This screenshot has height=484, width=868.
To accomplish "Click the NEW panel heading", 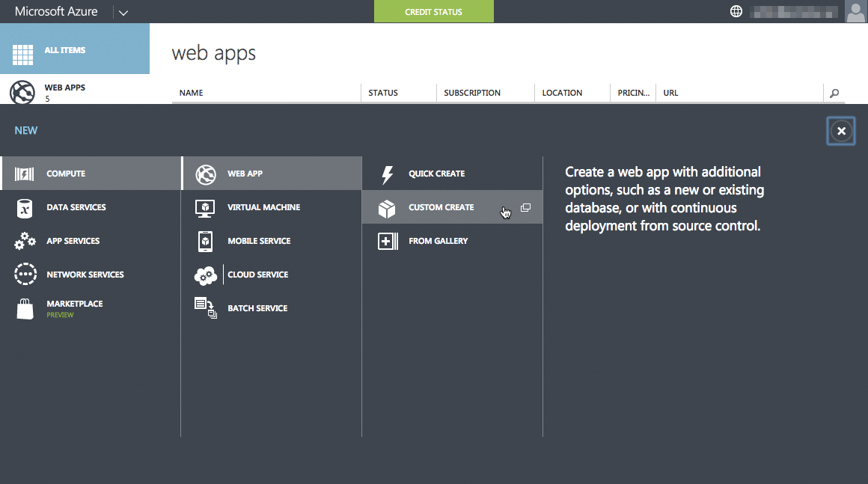I will coord(26,131).
